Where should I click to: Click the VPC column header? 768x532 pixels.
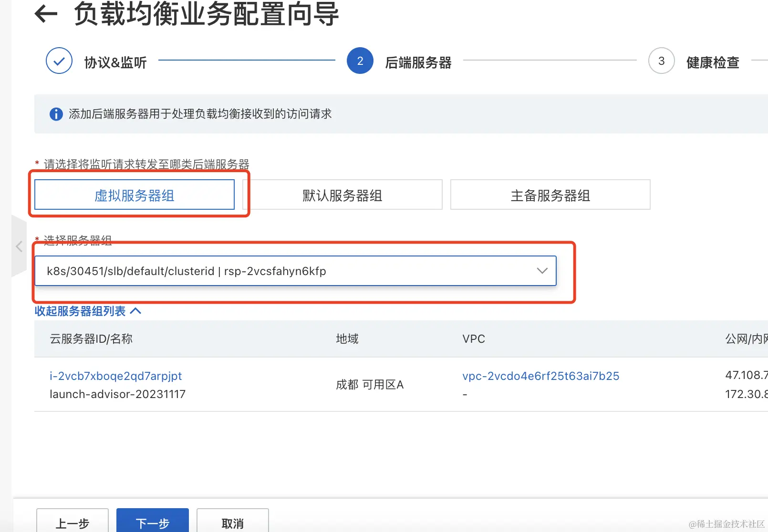click(x=474, y=339)
